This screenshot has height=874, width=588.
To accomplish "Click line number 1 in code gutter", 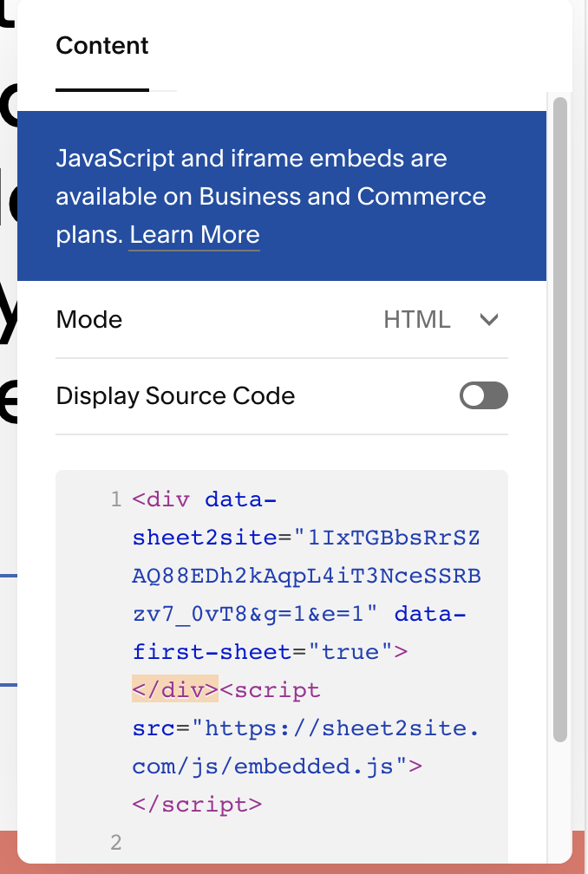I will click(x=116, y=499).
